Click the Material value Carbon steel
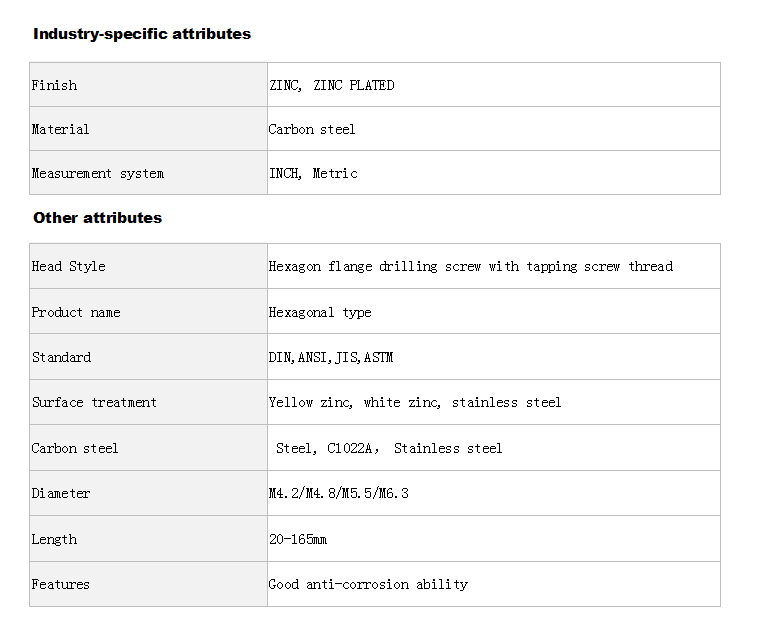Viewport: 760px width, 635px height. click(312, 129)
